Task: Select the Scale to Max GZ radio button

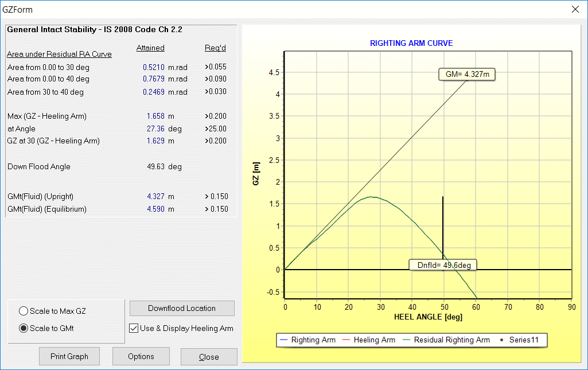Action: 24,311
